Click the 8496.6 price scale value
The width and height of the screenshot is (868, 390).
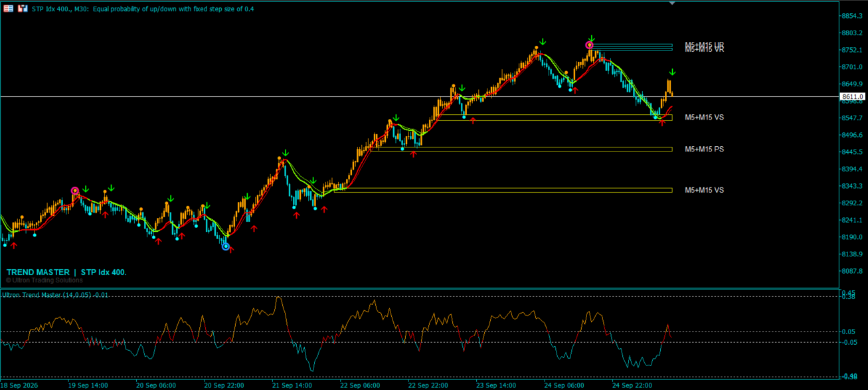pyautogui.click(x=851, y=135)
